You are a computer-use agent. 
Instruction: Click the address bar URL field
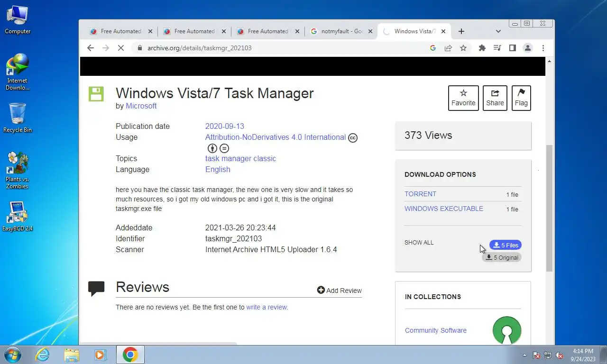pos(280,48)
